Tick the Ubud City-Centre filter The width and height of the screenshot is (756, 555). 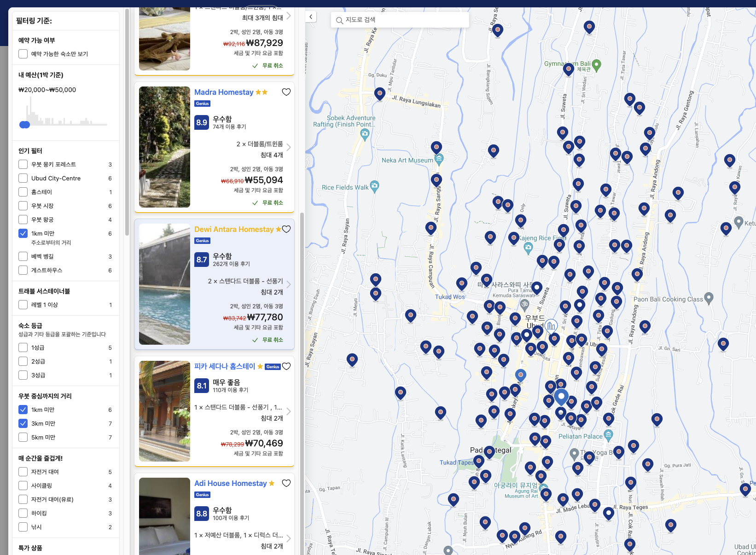pos(23,178)
